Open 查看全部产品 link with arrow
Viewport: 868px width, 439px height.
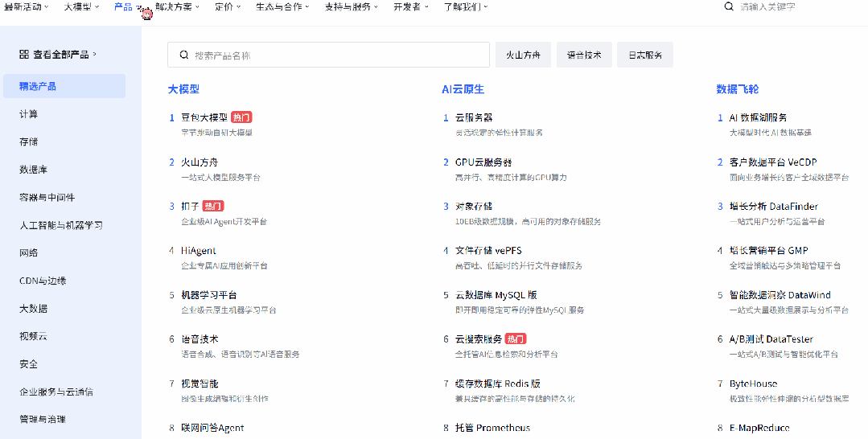click(58, 54)
